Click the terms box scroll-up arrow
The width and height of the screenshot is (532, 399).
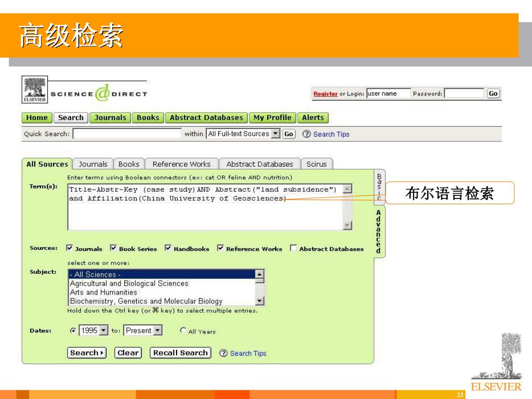pos(348,189)
